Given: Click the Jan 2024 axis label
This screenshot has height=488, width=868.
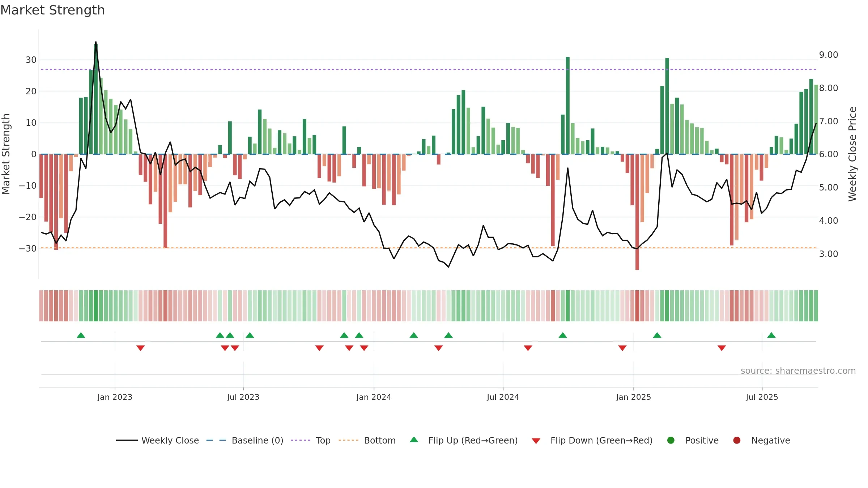Looking at the screenshot, I should pos(374,397).
